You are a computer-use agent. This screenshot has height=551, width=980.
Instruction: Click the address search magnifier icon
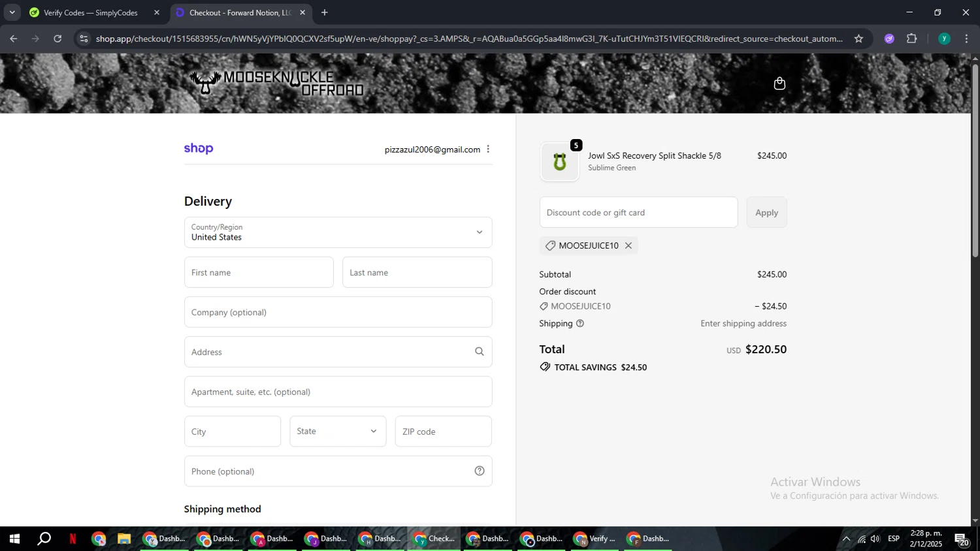(480, 352)
